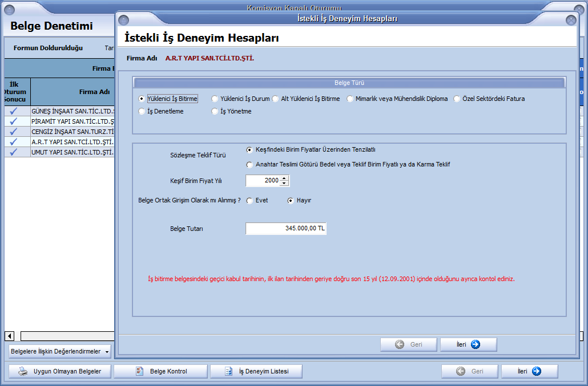Decrease the Keşif Birim Fiyat Yılı value
The width and height of the screenshot is (588, 386).
(285, 184)
